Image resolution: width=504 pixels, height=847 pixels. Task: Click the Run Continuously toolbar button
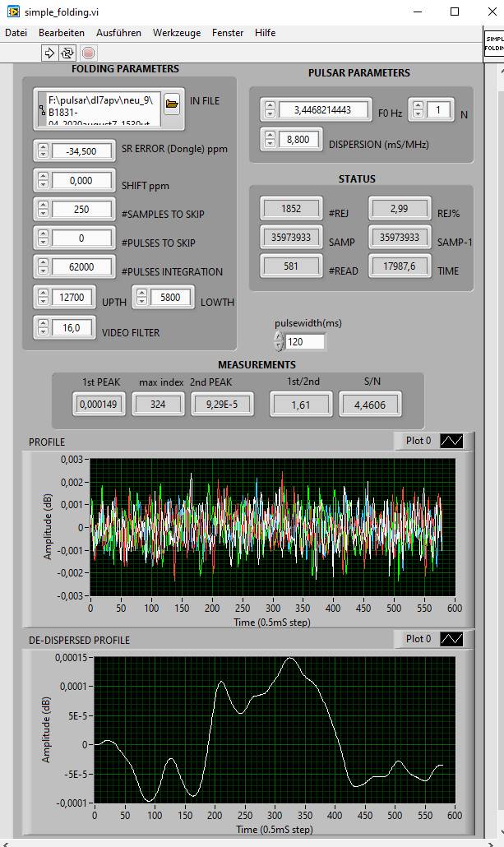[x=67, y=53]
